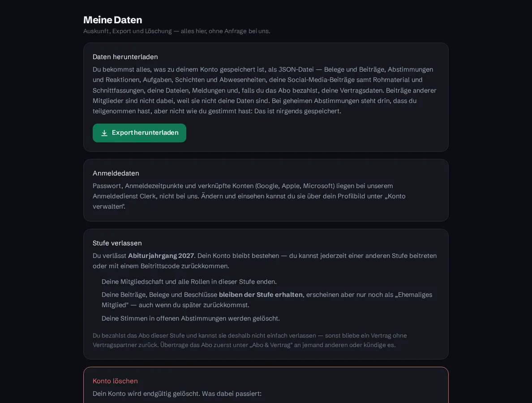This screenshot has height=403, width=532.
Task: Click the bold text "Abiturjahrgang 2027"
Action: [161, 255]
